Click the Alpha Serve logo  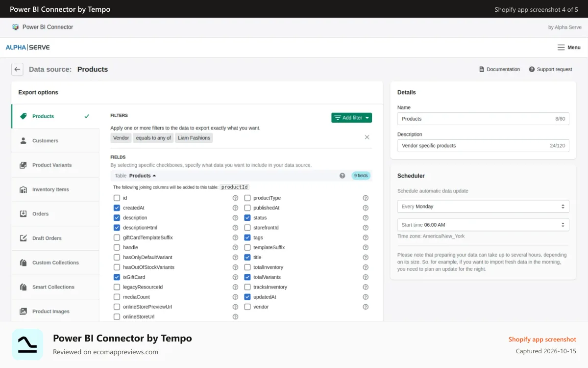click(27, 48)
